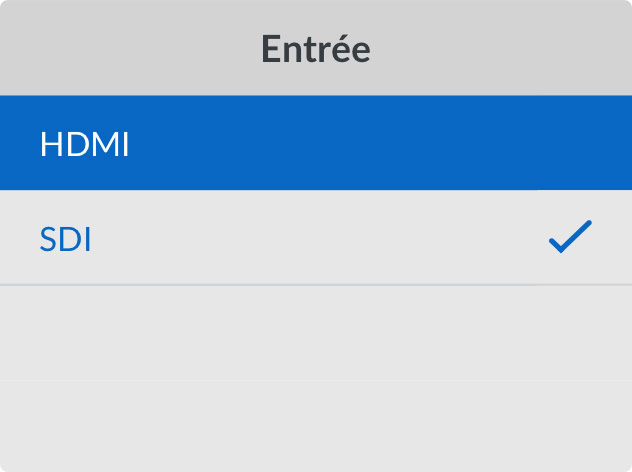
Task: Uncheck the SDI selection tick mark
Action: 570,237
